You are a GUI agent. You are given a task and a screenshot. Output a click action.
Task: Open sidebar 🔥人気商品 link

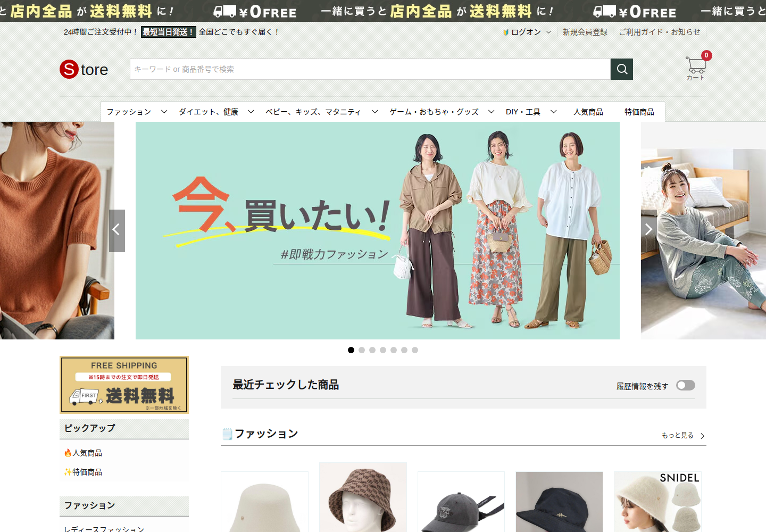point(83,453)
